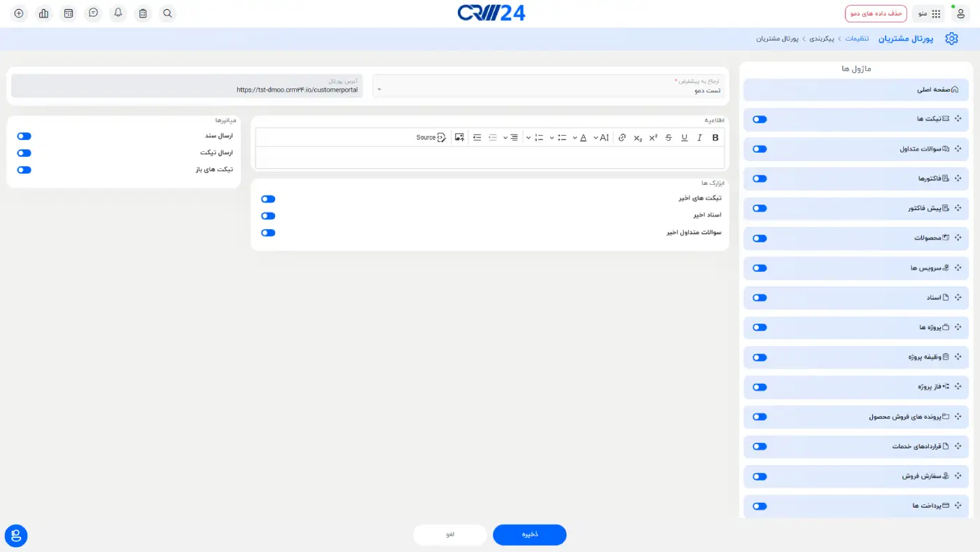Image resolution: width=980 pixels, height=552 pixels.
Task: Click the search magnifier icon
Action: tap(167, 13)
